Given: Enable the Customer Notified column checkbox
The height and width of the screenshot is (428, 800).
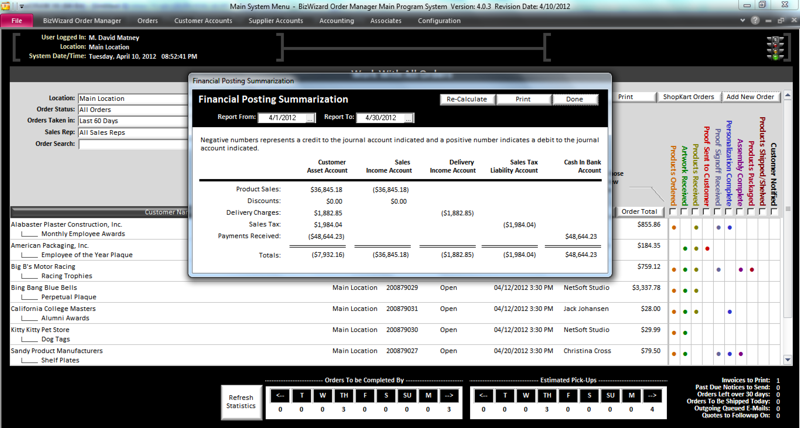Looking at the screenshot, I should (774, 212).
